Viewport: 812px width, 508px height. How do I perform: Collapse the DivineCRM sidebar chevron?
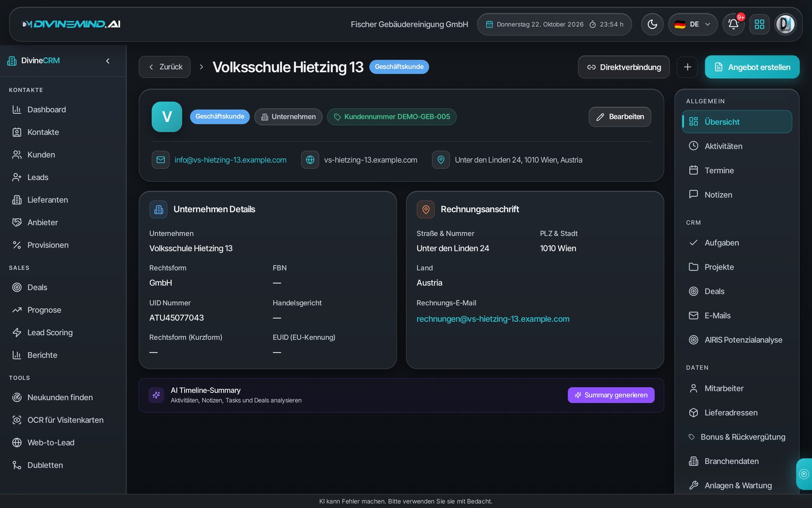click(108, 61)
